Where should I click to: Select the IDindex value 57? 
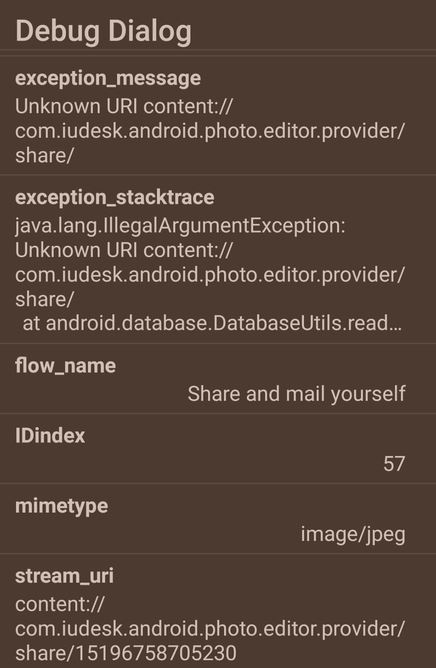(x=394, y=464)
